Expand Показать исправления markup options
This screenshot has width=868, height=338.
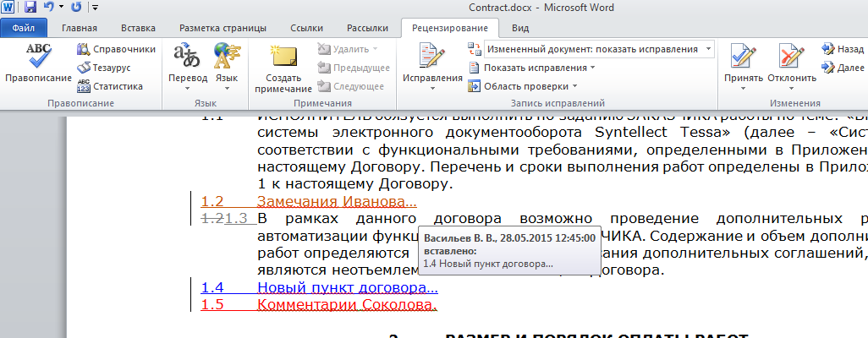pyautogui.click(x=538, y=68)
